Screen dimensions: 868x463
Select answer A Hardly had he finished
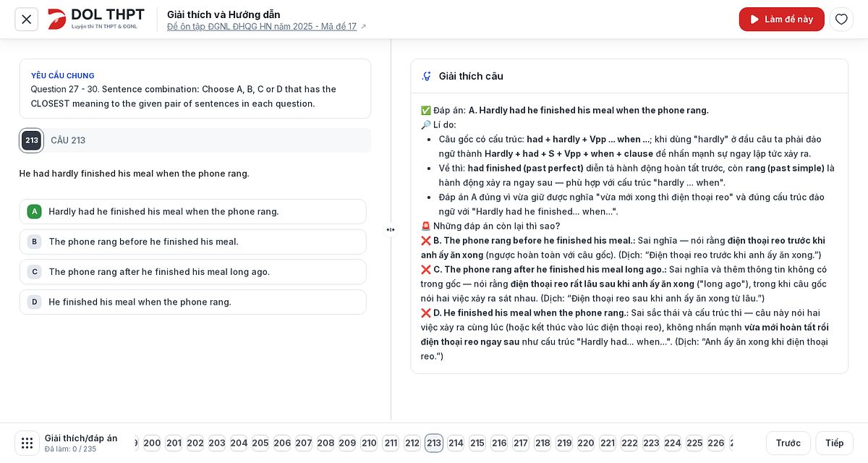192,212
